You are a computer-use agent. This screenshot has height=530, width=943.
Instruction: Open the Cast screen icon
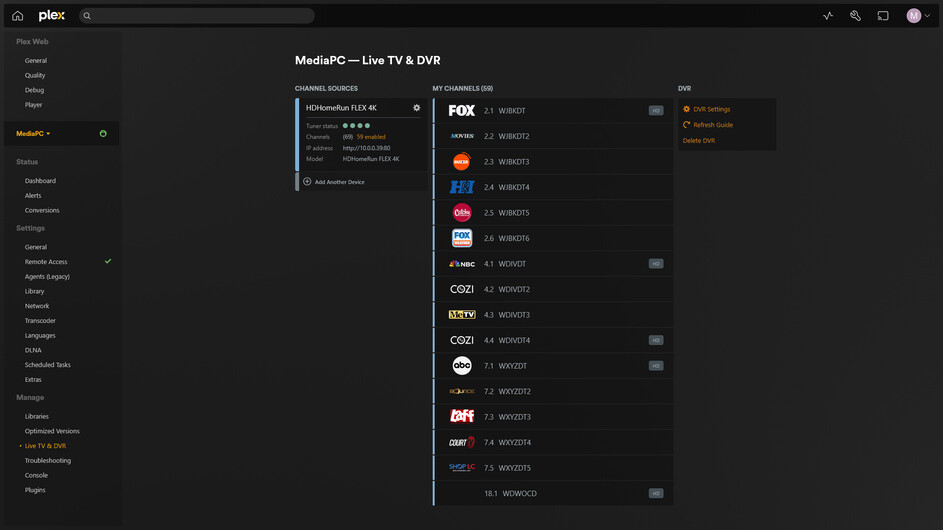click(883, 16)
